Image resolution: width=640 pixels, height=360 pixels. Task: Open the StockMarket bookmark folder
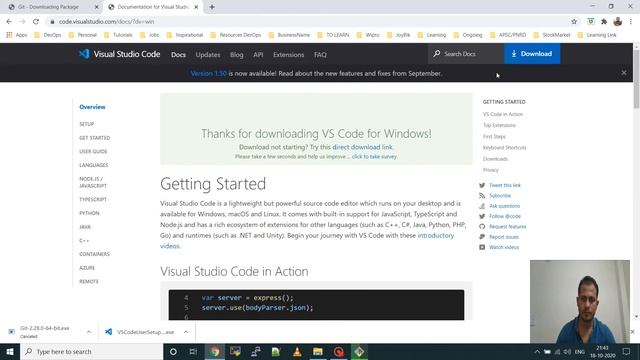point(552,35)
